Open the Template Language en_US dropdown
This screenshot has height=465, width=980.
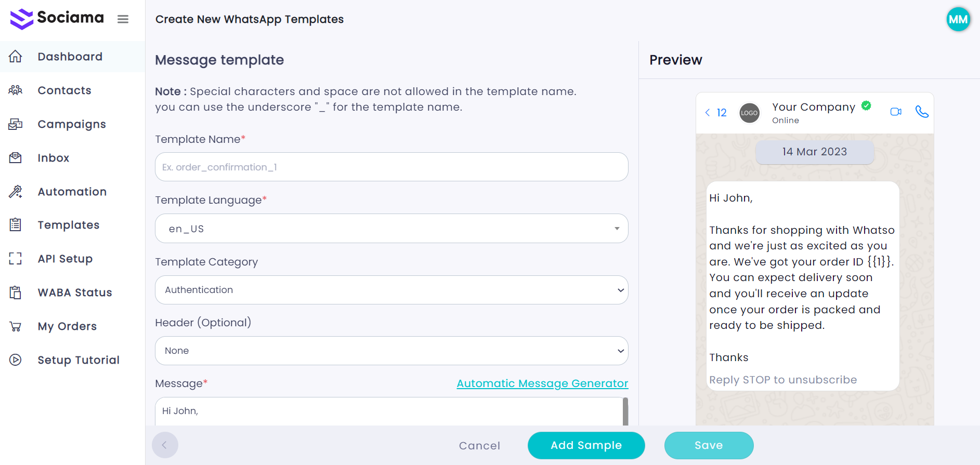(391, 229)
